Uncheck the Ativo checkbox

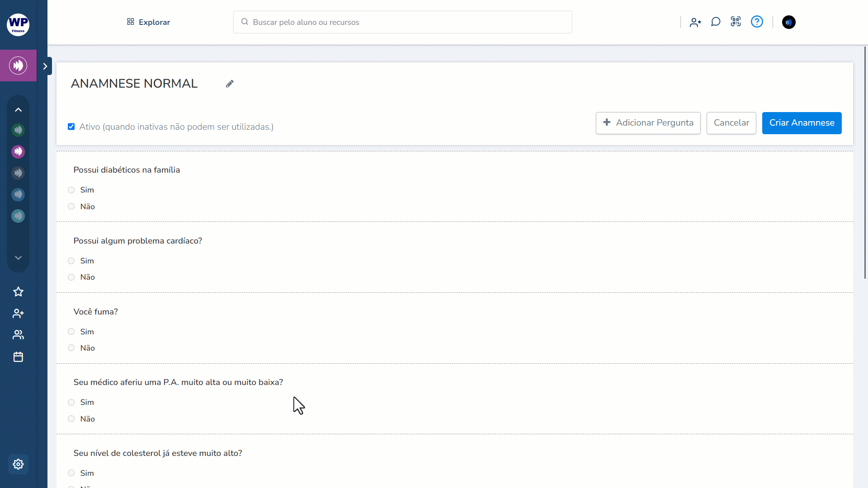71,127
